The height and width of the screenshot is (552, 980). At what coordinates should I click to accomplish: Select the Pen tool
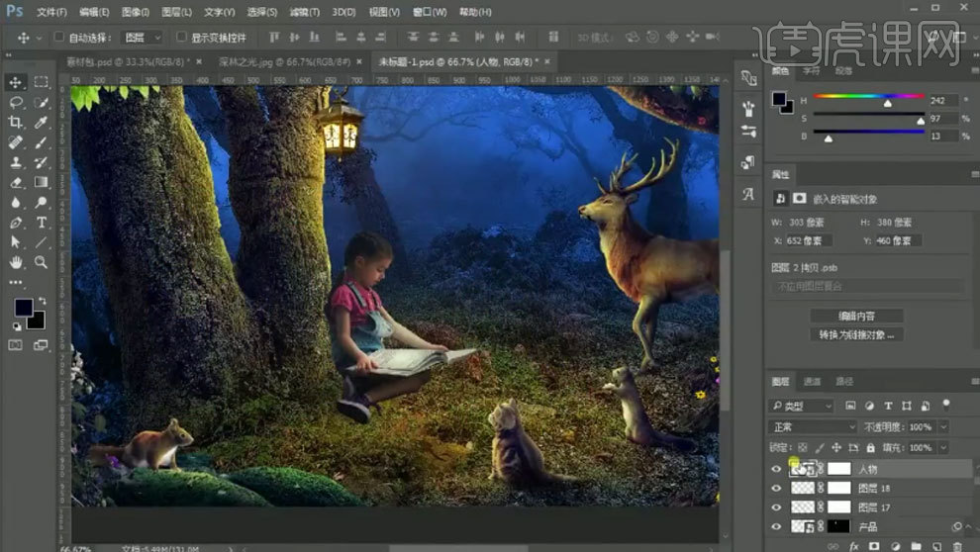16,223
